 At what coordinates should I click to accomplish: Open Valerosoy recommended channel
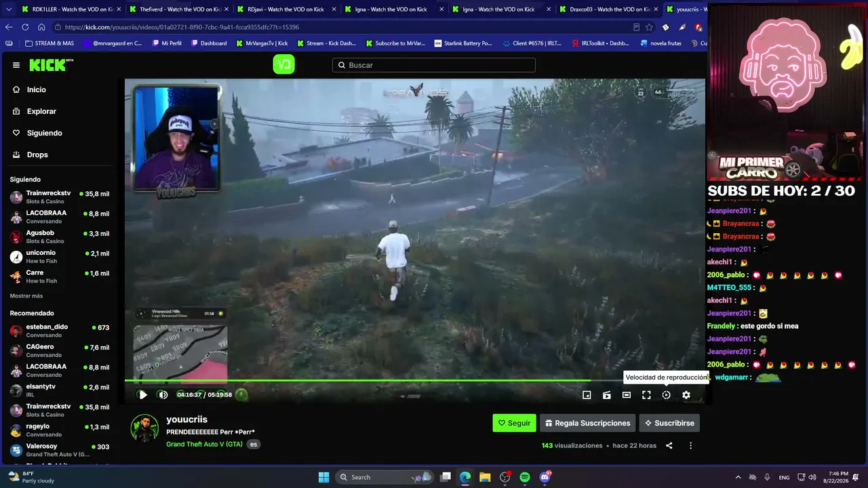[60, 450]
